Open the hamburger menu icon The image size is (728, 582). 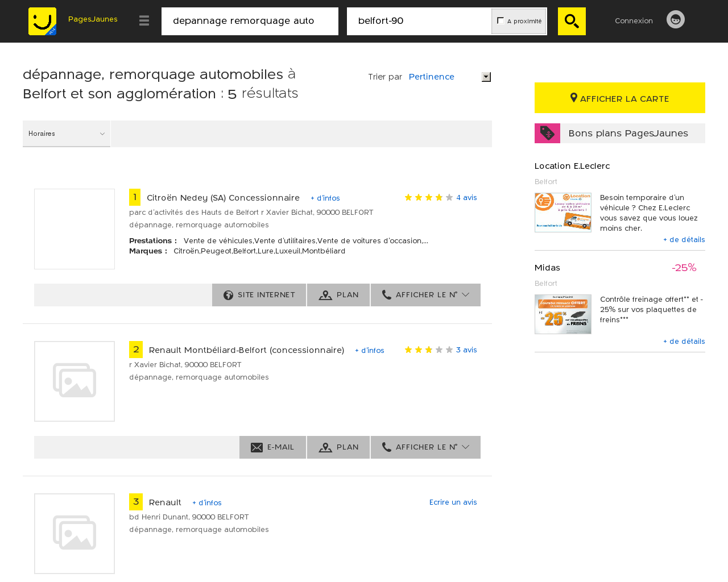pyautogui.click(x=144, y=20)
